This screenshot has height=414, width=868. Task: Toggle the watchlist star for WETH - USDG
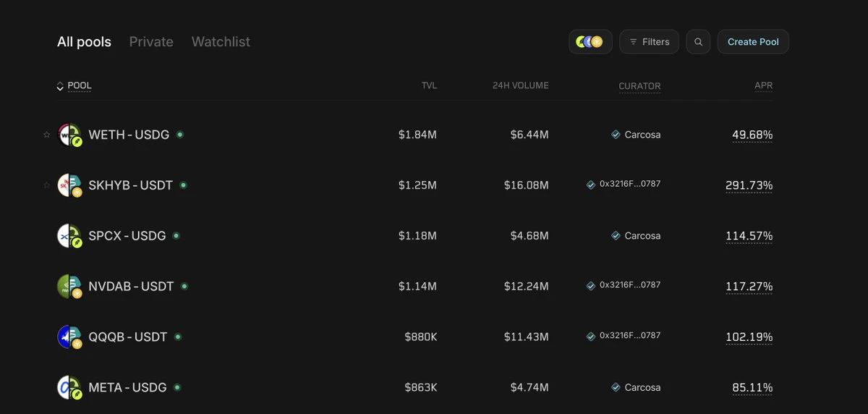pos(47,135)
